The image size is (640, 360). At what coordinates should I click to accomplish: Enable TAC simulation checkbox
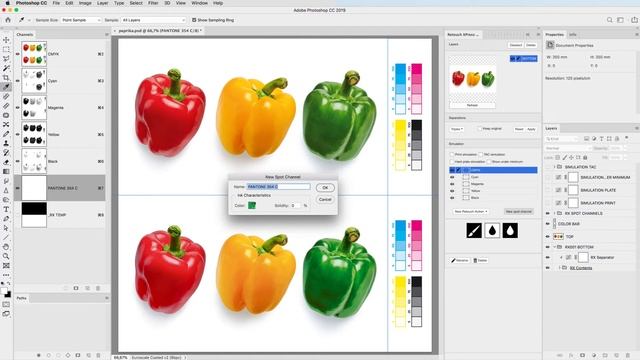[480, 155]
